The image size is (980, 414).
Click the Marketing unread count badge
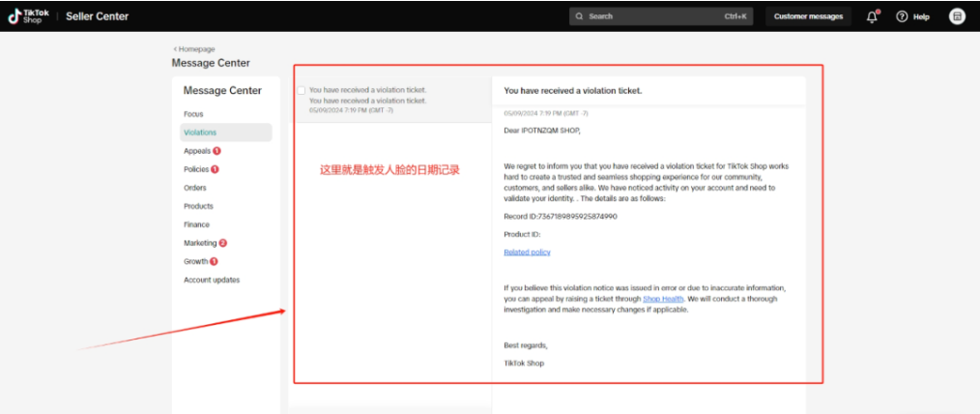pos(223,243)
